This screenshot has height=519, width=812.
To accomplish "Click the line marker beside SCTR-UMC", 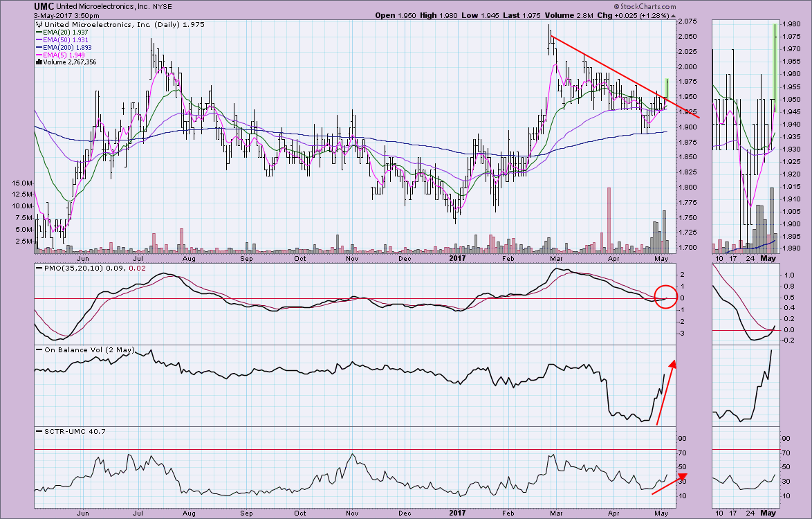I will [x=38, y=432].
